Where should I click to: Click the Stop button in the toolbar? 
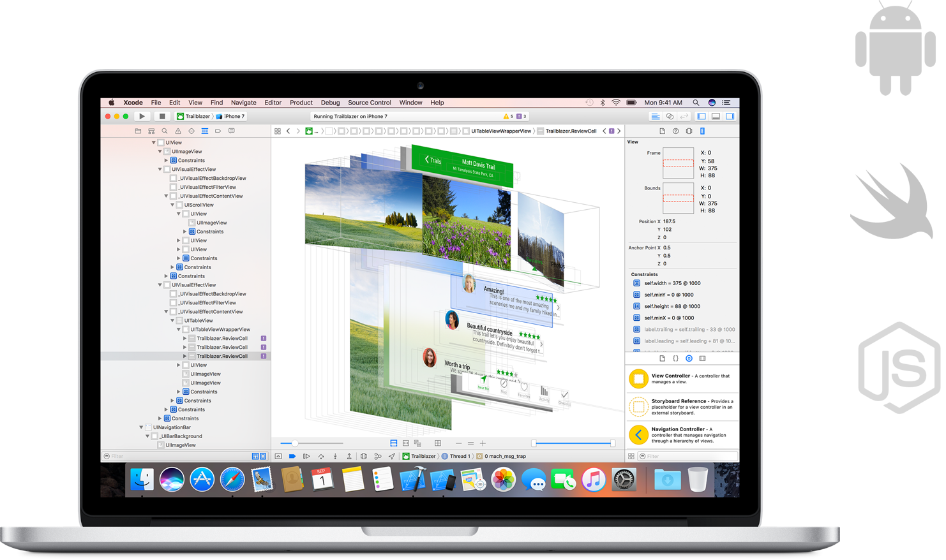pos(162,117)
